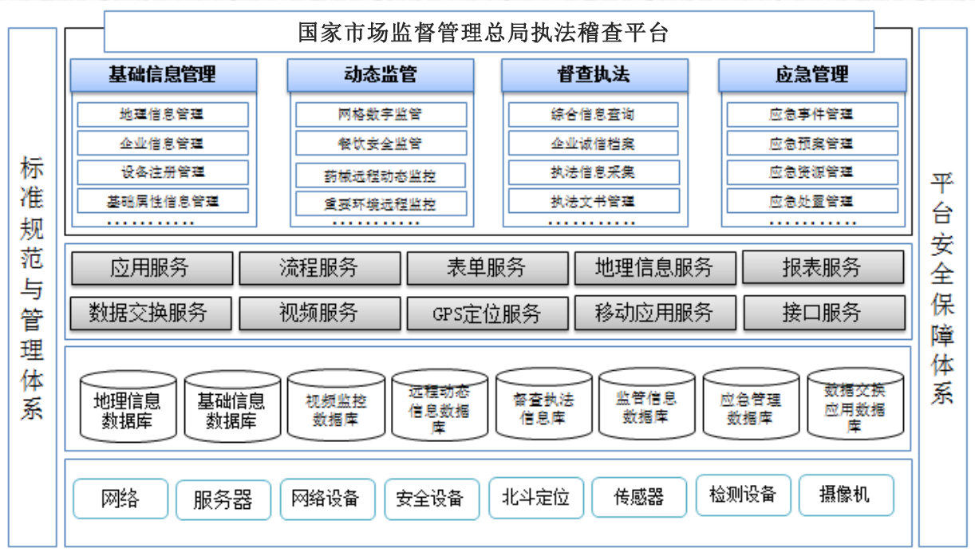
Task: Select the 安全设备 infrastructure box
Action: point(432,499)
